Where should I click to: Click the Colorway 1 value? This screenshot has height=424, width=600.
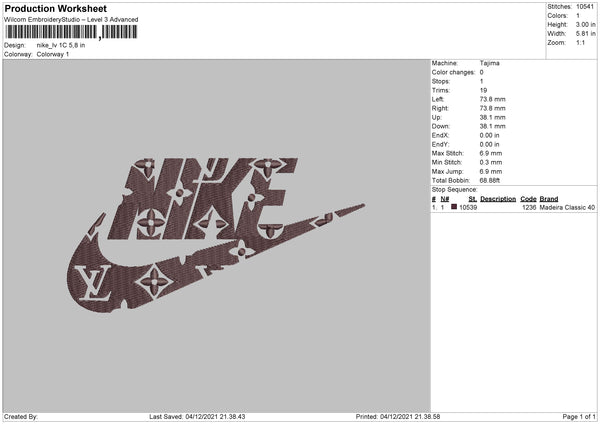click(x=53, y=54)
